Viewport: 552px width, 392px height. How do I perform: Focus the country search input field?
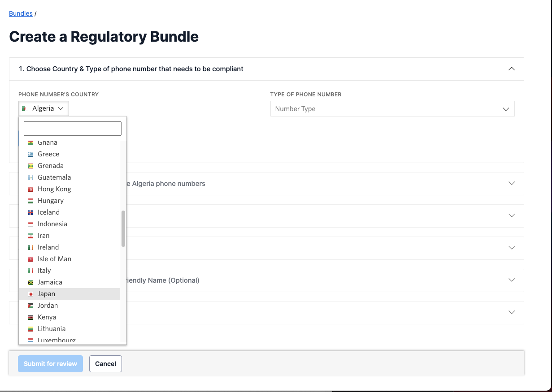coord(73,129)
